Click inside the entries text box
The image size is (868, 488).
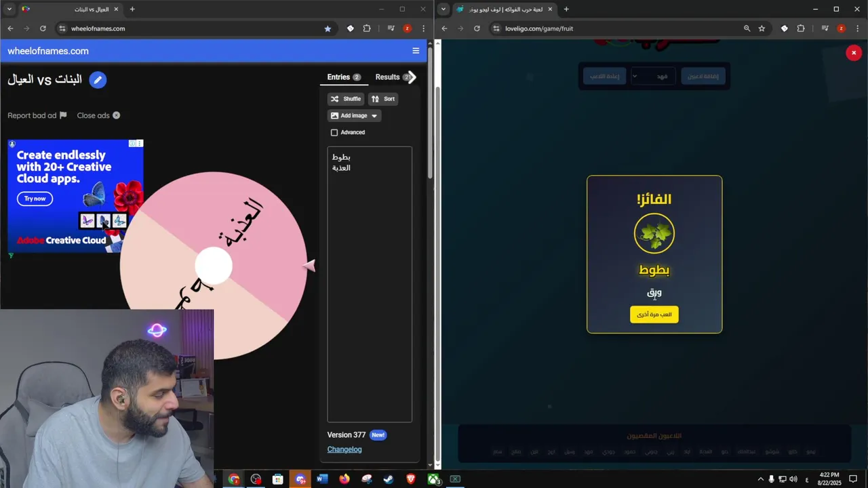(370, 285)
